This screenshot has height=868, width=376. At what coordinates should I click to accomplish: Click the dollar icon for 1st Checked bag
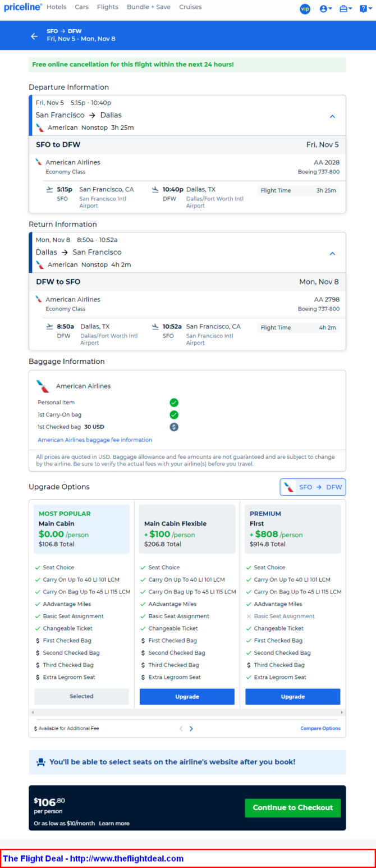pos(174,427)
